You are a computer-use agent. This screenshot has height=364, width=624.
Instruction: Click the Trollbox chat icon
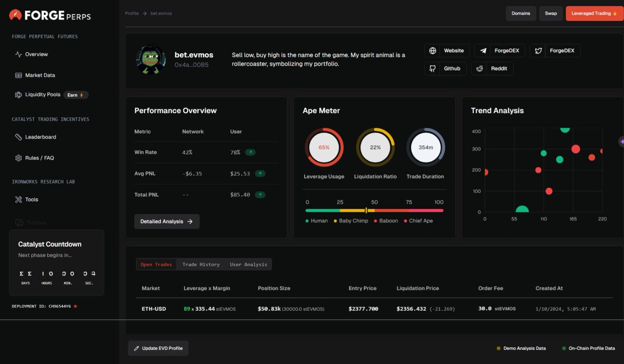[x=19, y=223]
